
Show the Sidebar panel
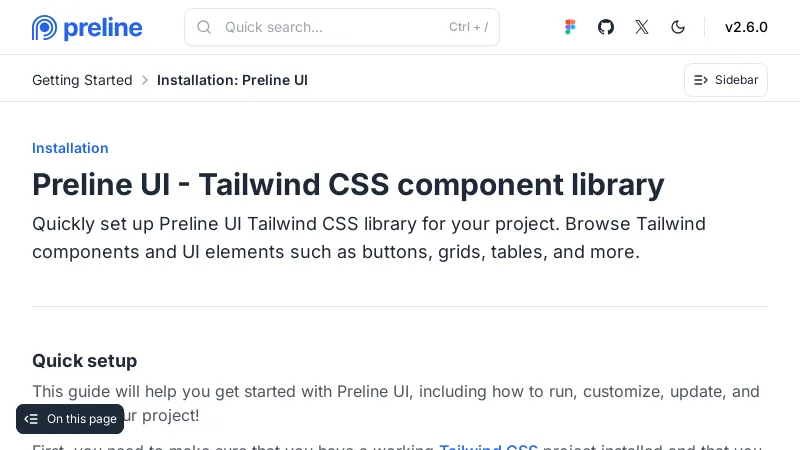726,80
